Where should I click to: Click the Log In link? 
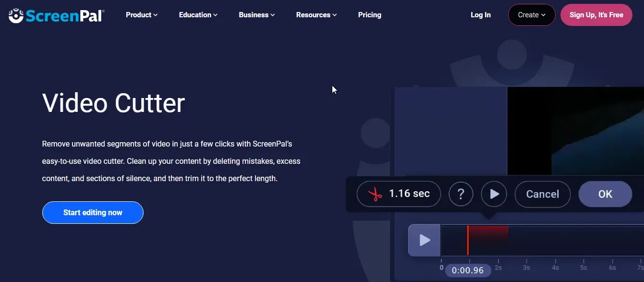(x=481, y=15)
